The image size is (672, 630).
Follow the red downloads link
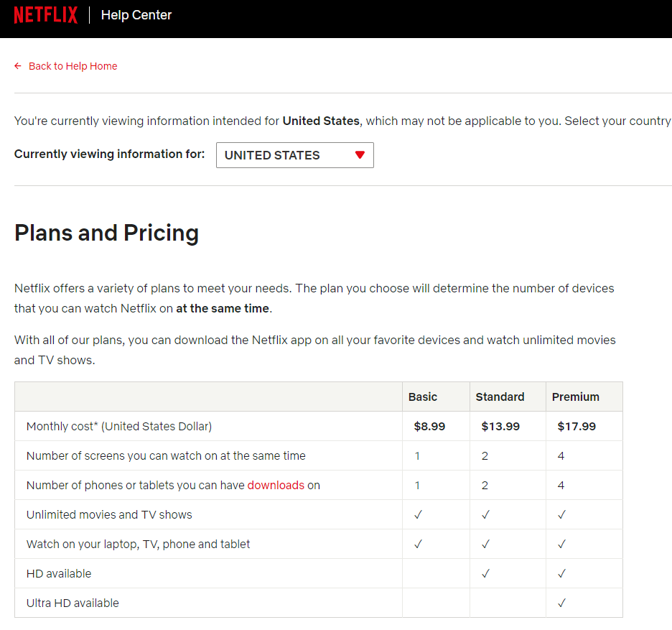276,485
